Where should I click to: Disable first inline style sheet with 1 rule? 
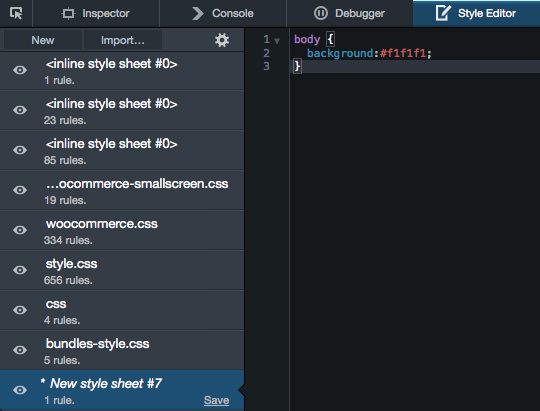point(20,70)
